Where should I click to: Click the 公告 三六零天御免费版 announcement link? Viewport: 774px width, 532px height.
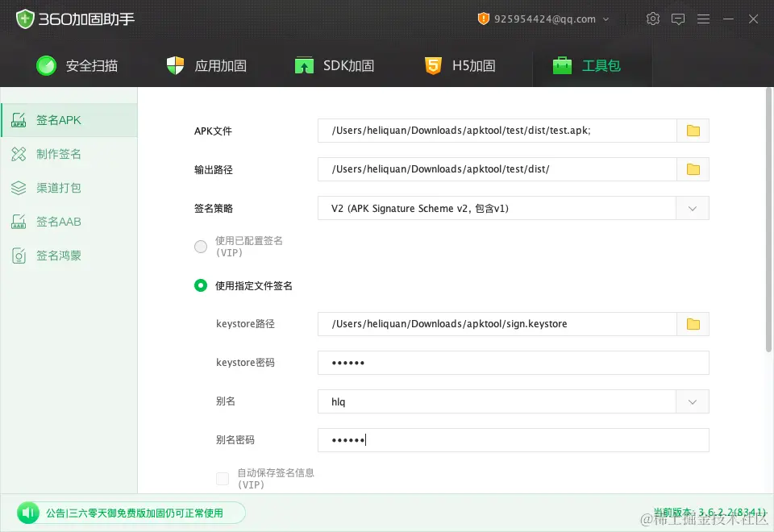[x=135, y=513]
